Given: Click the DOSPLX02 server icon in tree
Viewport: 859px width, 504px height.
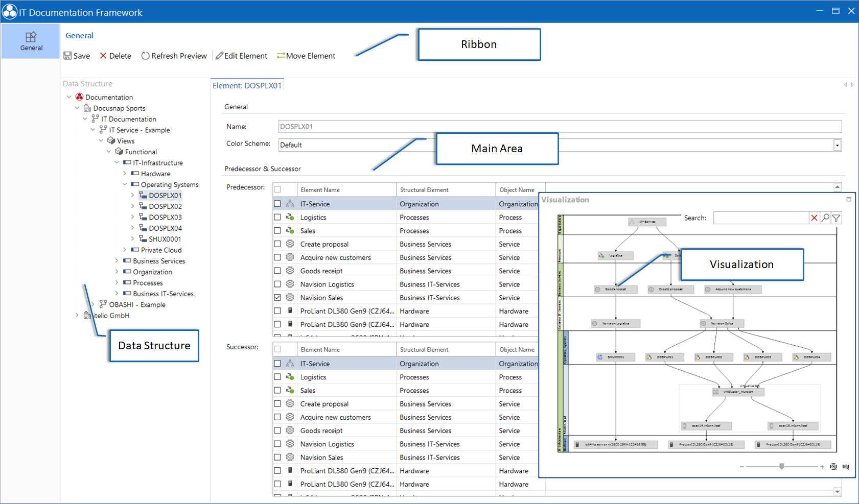Looking at the screenshot, I should [143, 206].
